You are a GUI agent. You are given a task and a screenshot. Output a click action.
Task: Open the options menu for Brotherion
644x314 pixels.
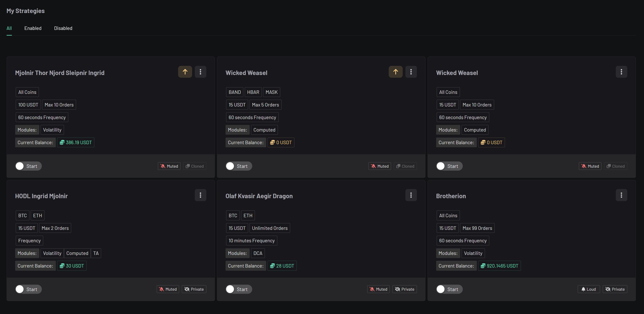[621, 195]
